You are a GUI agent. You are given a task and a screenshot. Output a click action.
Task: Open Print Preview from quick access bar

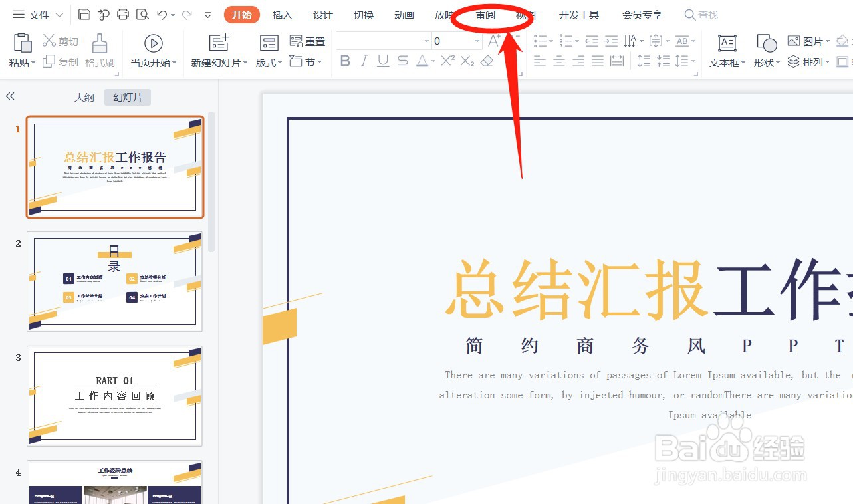pyautogui.click(x=142, y=15)
